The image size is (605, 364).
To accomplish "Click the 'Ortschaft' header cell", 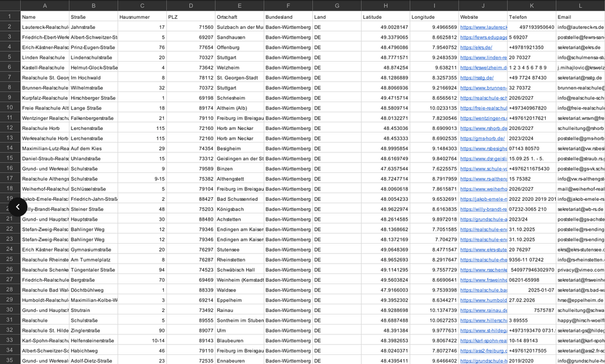I will (x=240, y=17).
